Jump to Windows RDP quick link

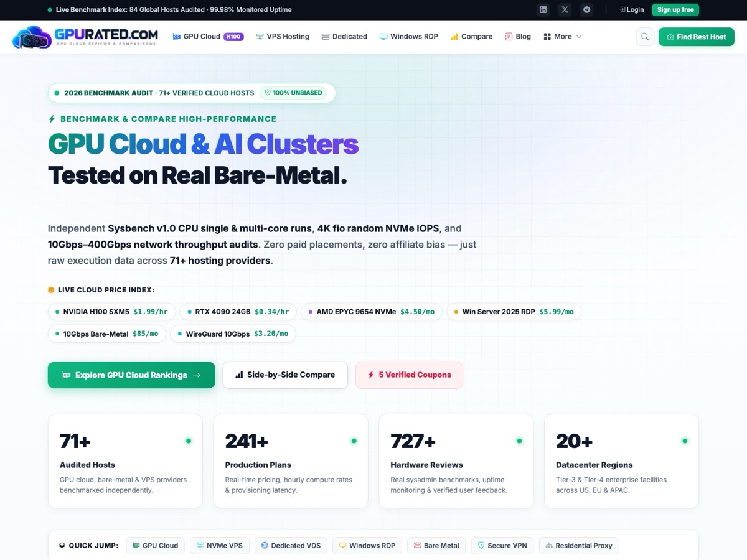[367, 546]
